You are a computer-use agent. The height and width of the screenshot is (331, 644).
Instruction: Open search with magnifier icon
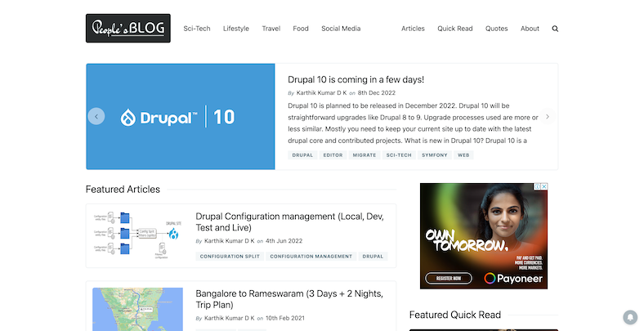point(556,29)
